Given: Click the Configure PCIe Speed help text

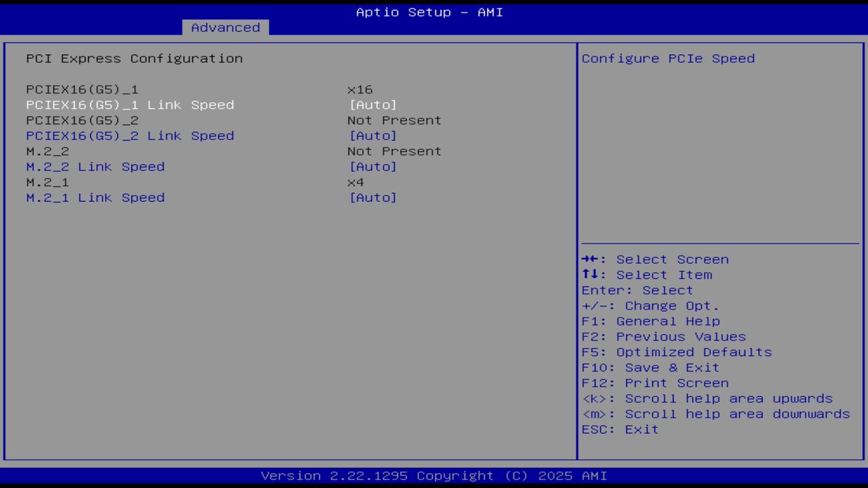Looking at the screenshot, I should click(667, 58).
